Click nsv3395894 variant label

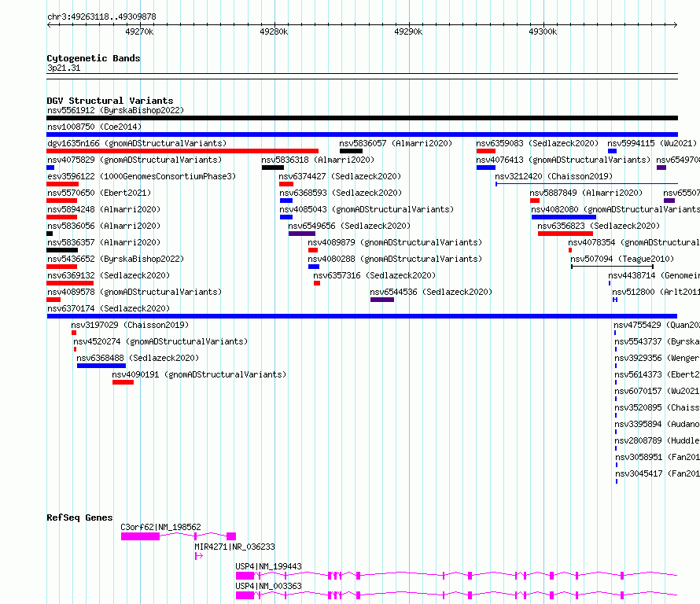point(658,424)
